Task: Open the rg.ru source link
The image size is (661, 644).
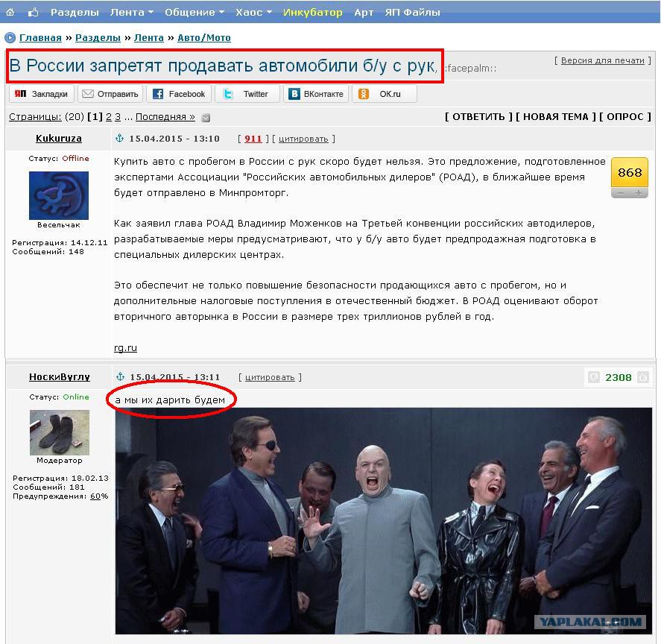Action: click(x=125, y=348)
